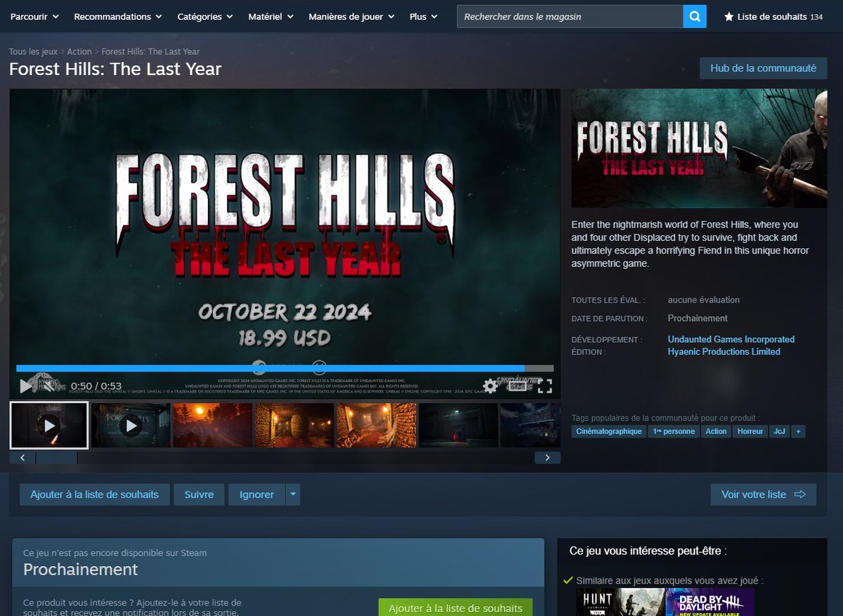Enter fullscreen video mode
Screen dimensions: 843x616
545,386
